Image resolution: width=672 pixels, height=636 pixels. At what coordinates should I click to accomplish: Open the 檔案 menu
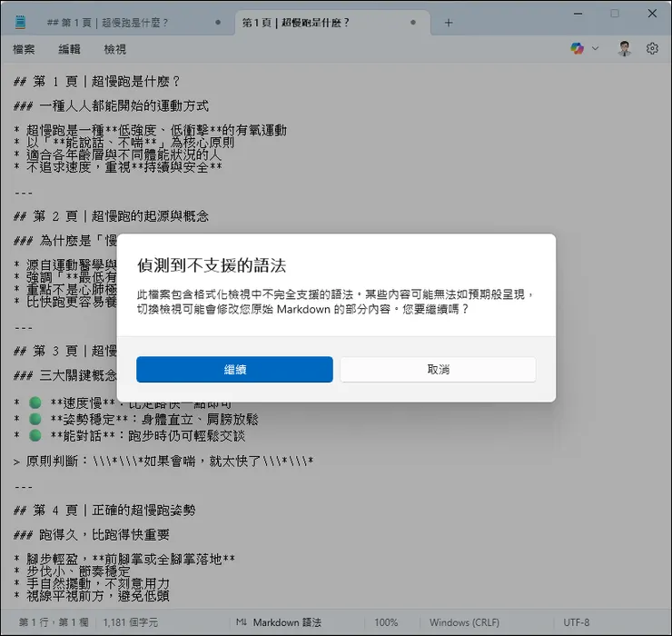point(24,49)
